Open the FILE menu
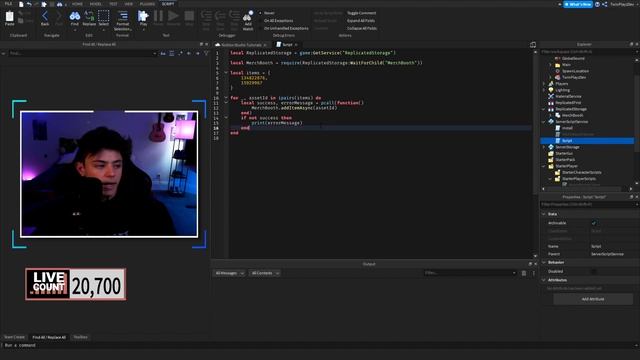The height and width of the screenshot is (360, 640). click(x=8, y=4)
